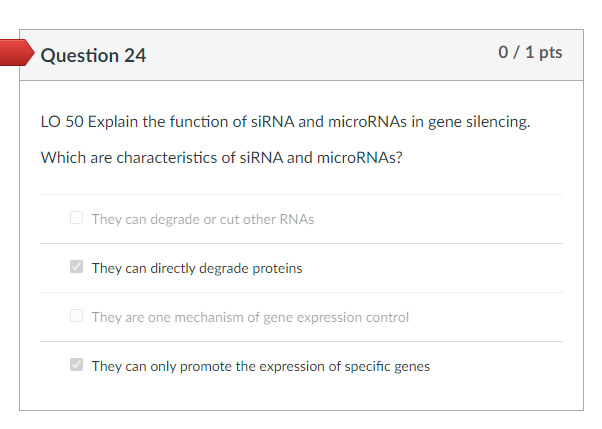Click the 'pts' label in the question header
Viewport: 602px width, 429px height.
point(550,52)
